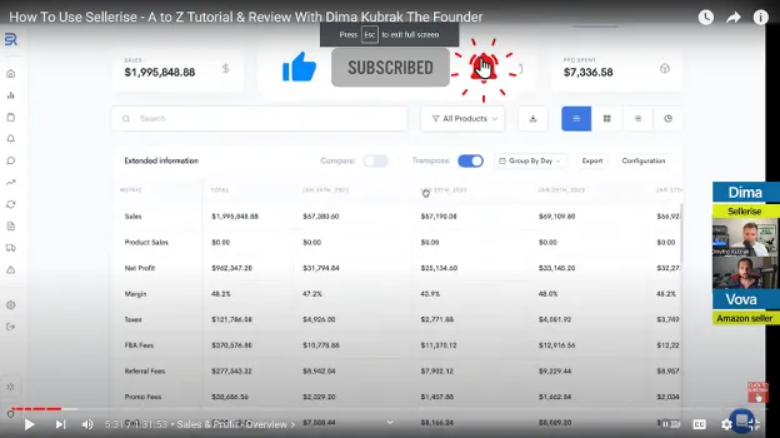Open the delivery truck sidebar icon
780x438 pixels.
11,248
